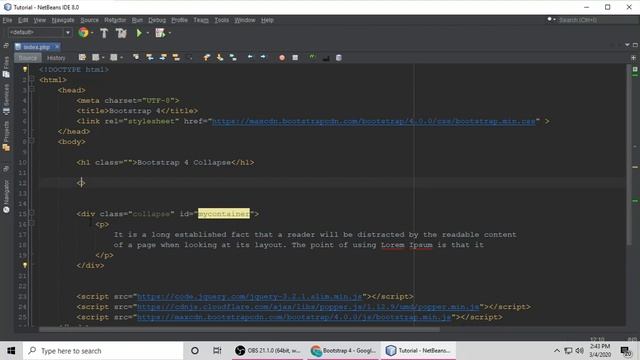Click editor Forward navigation icon
Screen dimensions: 640x360
click(x=114, y=58)
